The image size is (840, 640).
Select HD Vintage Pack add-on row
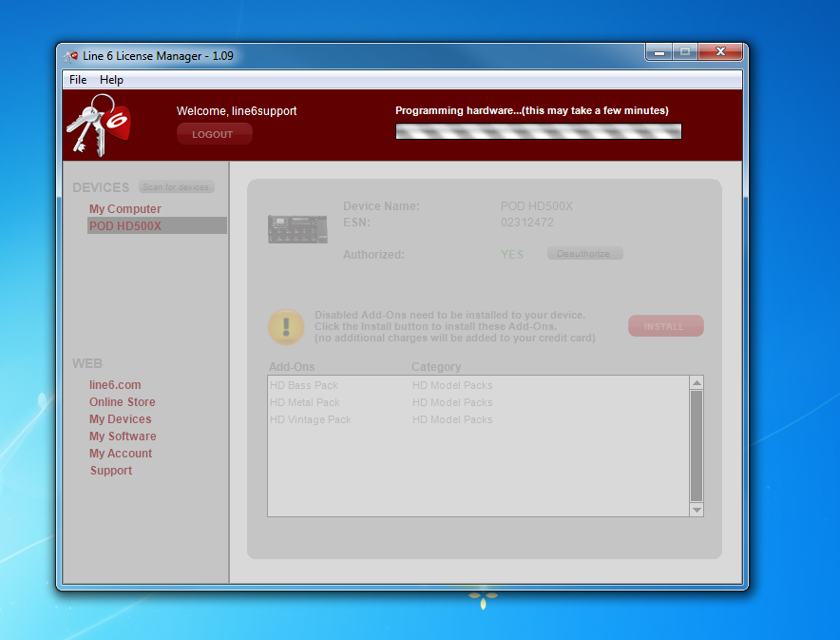pyautogui.click(x=478, y=419)
